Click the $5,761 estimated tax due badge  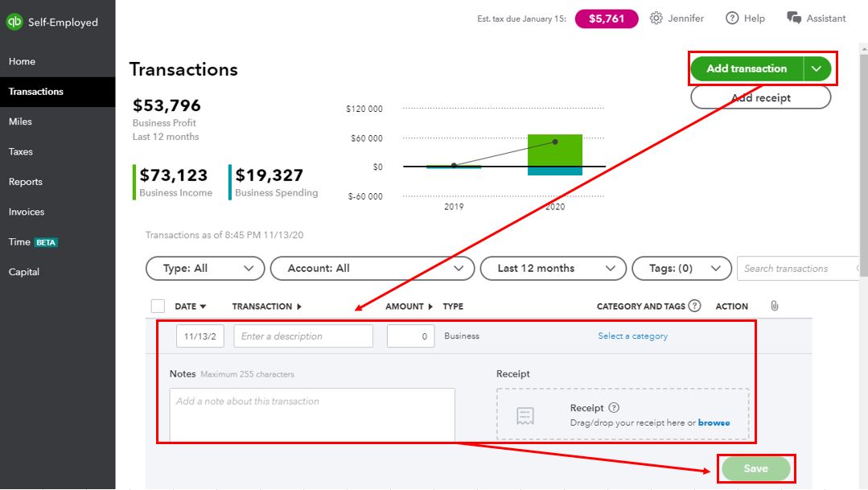[x=607, y=19]
